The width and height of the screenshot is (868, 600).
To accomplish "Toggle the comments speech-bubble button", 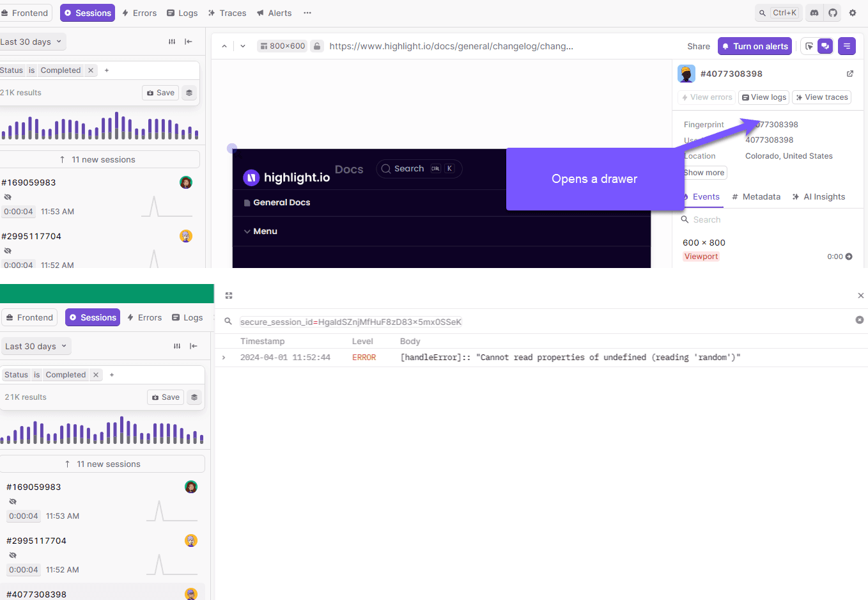I will tap(825, 46).
